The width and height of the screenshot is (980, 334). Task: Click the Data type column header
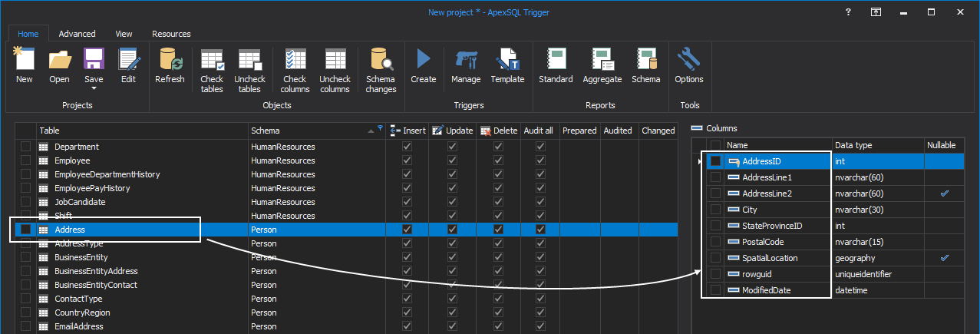tap(878, 145)
